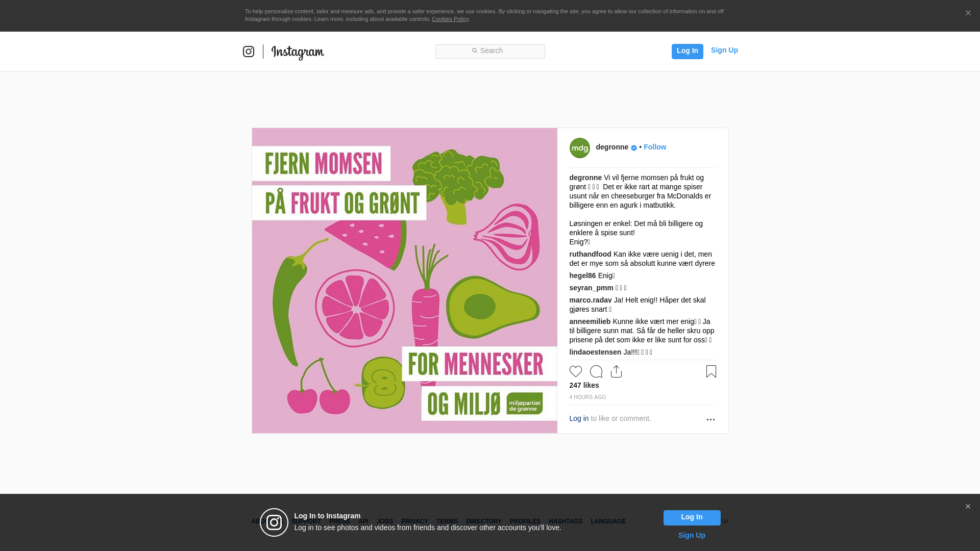Open the LANGUAGE footer selector
Viewport: 980px width, 551px height.
[x=608, y=521]
